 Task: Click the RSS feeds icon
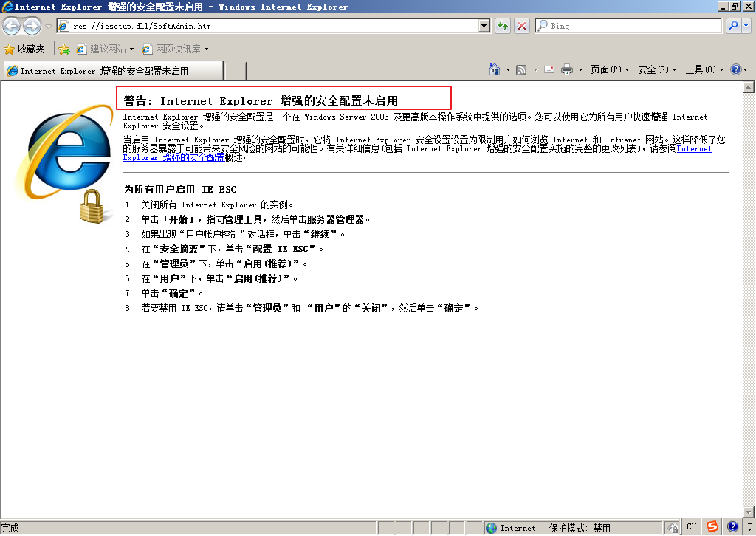pos(521,70)
